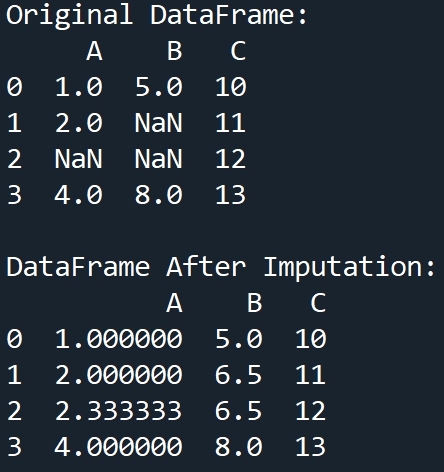Viewport: 444px width, 472px height.
Task: Click value 12 in imputed table
Action: [311, 411]
